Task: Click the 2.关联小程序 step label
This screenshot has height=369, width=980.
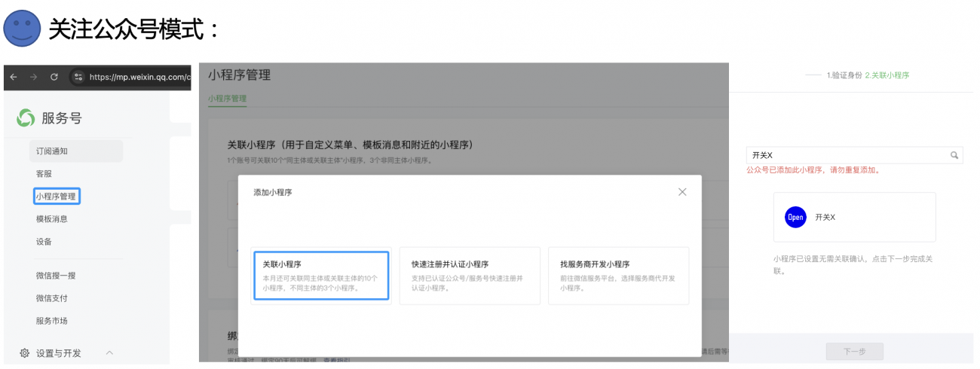Action: tap(887, 75)
